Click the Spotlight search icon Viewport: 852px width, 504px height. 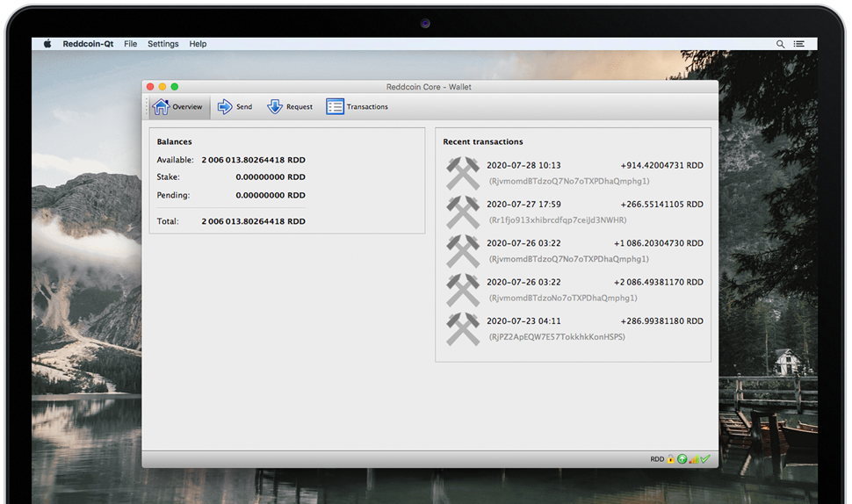click(x=780, y=44)
